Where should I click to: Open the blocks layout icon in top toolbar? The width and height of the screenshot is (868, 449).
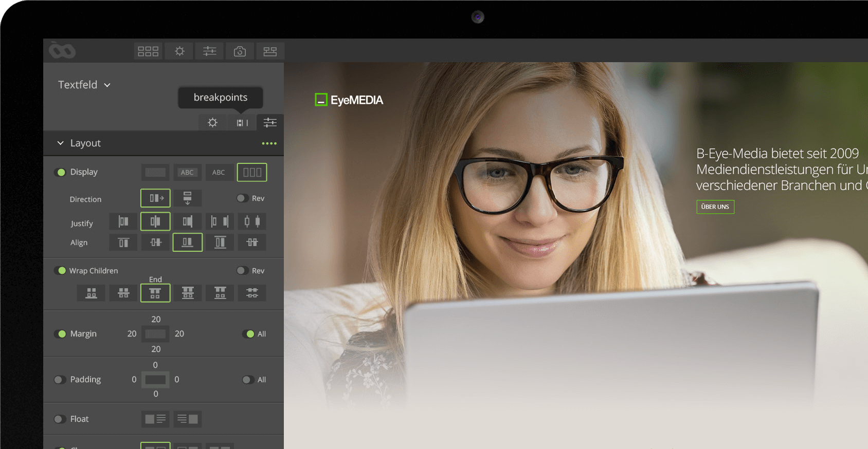click(x=270, y=51)
